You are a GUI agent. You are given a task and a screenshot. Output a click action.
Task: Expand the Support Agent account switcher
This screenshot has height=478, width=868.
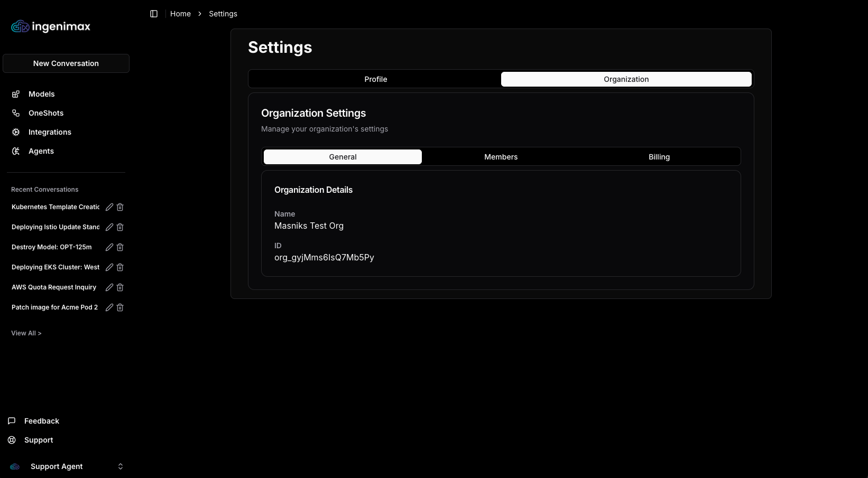[120, 466]
